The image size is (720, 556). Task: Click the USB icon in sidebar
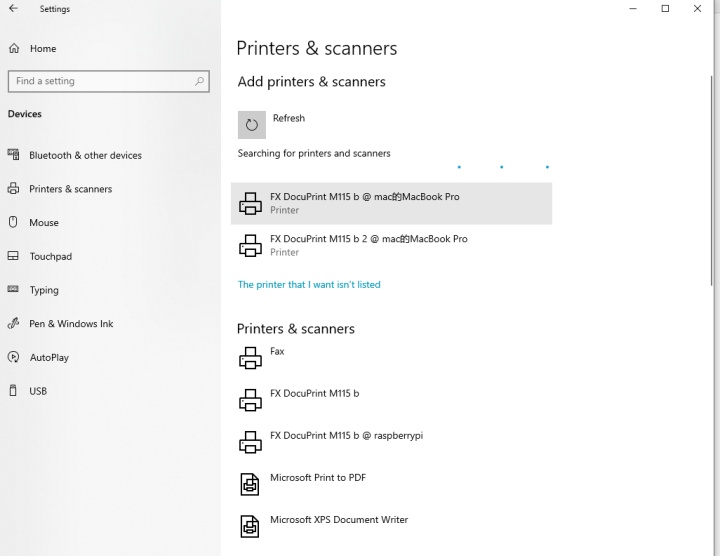(13, 391)
